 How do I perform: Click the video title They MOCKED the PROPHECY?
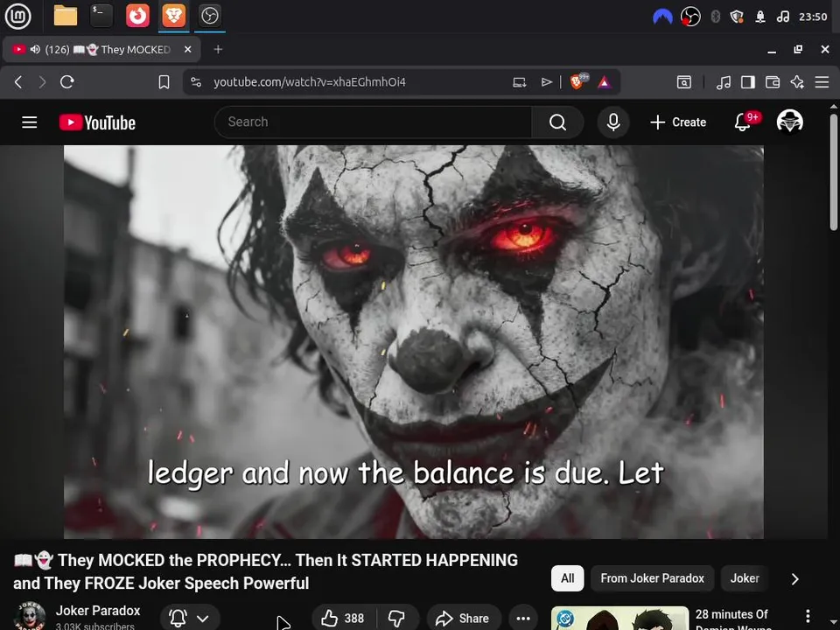266,571
